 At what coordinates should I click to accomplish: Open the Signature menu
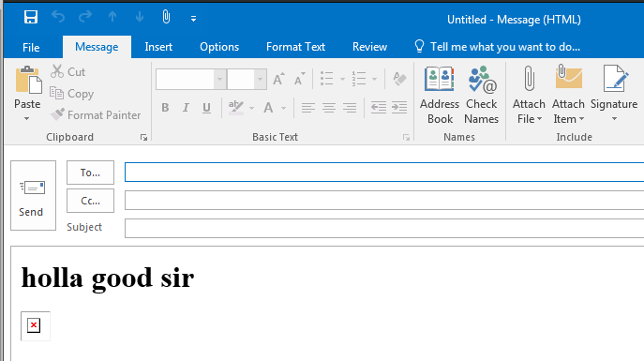(x=614, y=95)
